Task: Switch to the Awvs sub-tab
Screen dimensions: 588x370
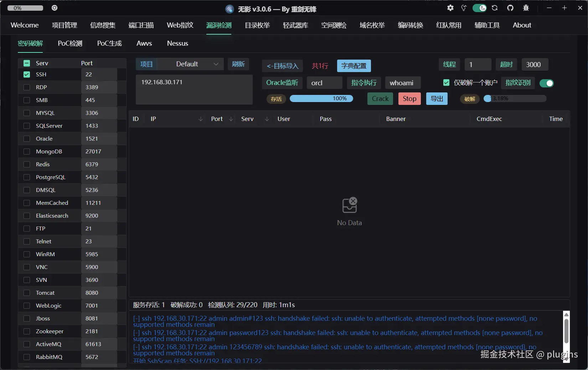Action: pos(144,44)
